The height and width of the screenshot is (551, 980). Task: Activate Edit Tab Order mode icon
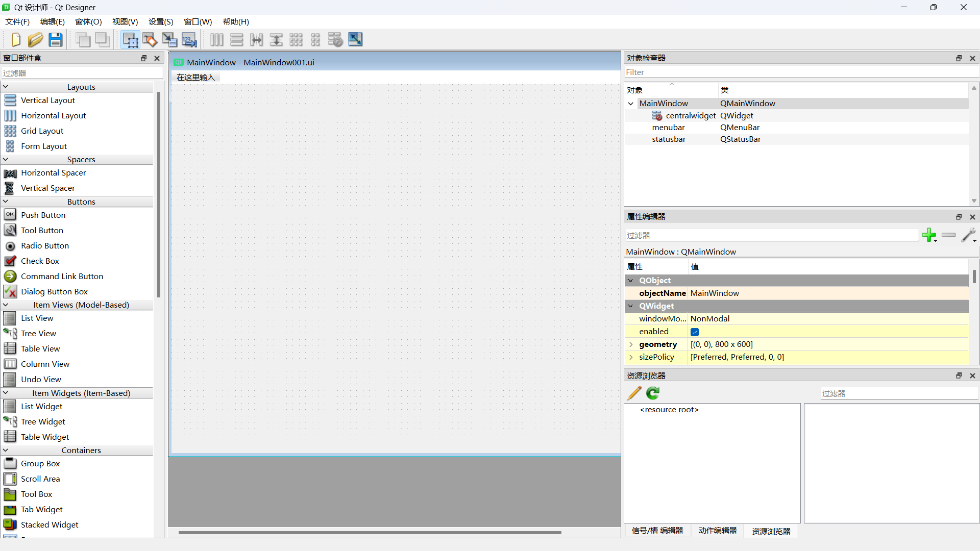coord(189,40)
